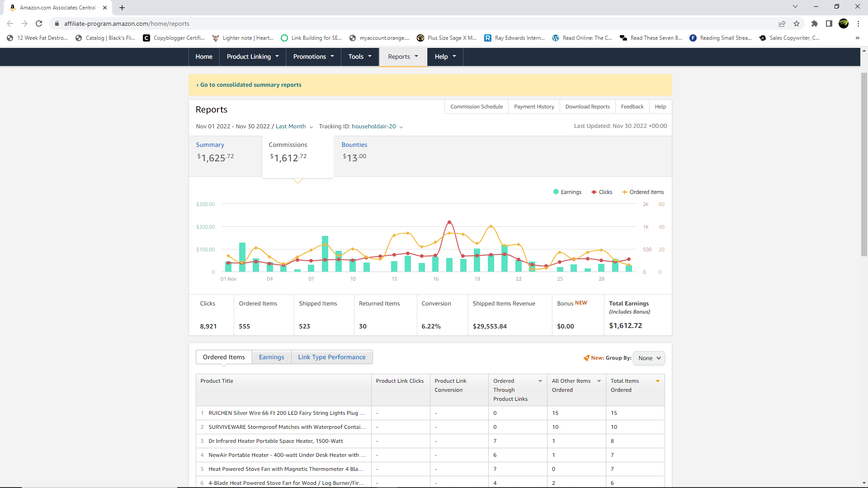Open Chrome side panel icon
Image resolution: width=868 pixels, height=488 pixels.
pyautogui.click(x=829, y=23)
